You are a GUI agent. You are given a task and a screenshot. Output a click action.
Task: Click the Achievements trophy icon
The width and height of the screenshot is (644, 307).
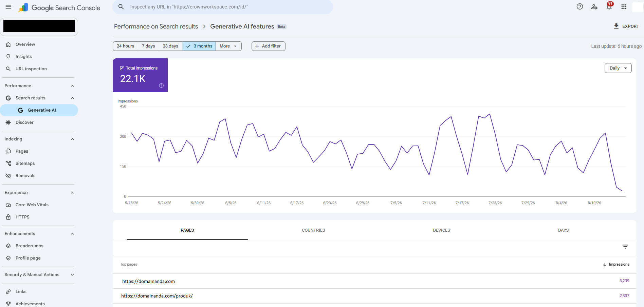coord(8,304)
